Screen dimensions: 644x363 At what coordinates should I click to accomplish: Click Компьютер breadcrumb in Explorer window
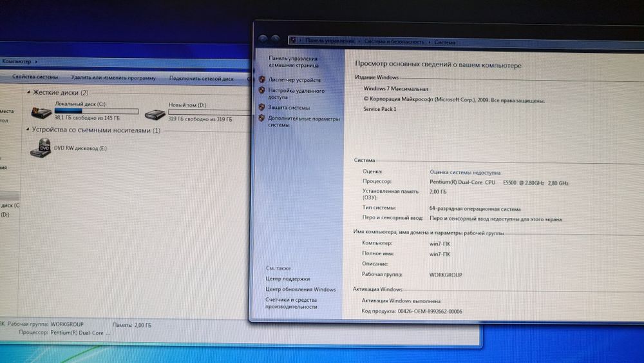(17, 61)
